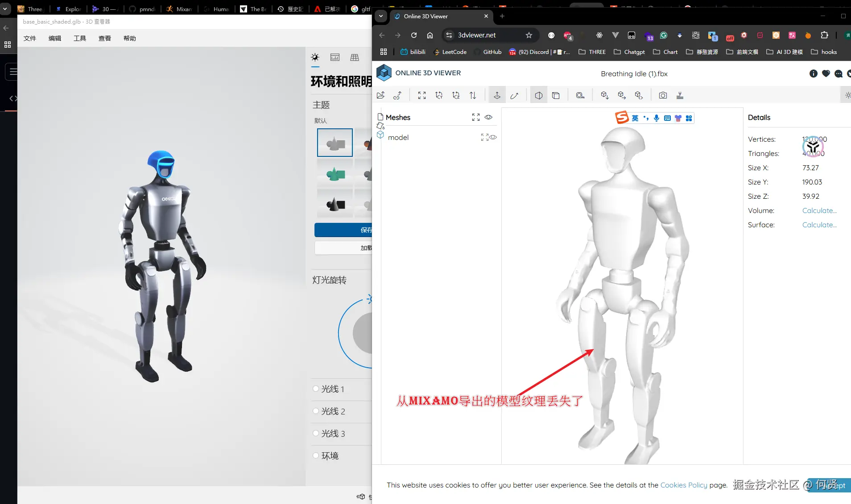Activate the measure tool
This screenshot has width=851, height=504.
580,95
